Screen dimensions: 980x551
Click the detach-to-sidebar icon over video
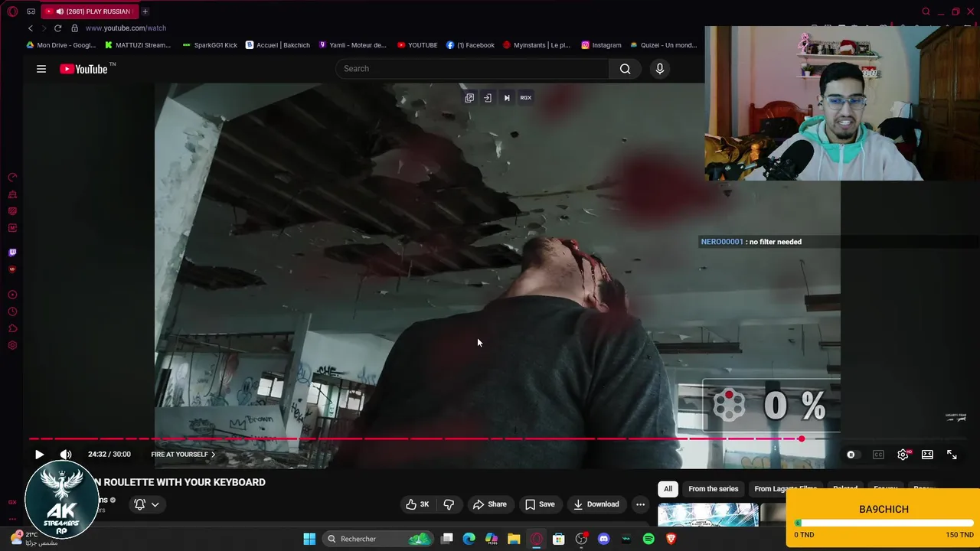488,98
